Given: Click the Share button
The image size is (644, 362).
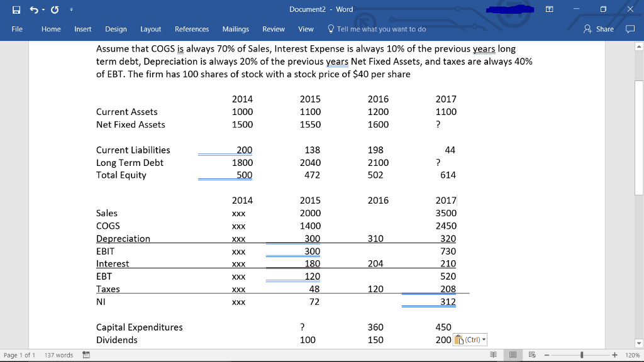Looking at the screenshot, I should 599,29.
